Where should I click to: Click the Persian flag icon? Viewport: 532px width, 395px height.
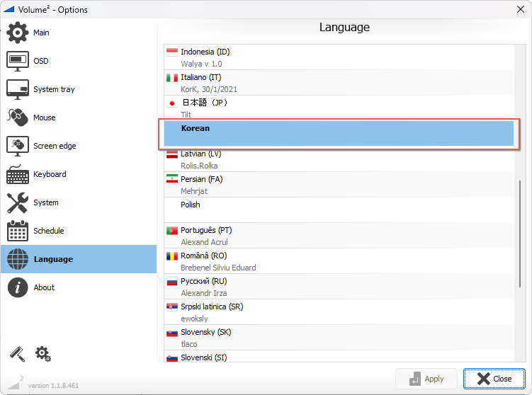click(x=172, y=179)
